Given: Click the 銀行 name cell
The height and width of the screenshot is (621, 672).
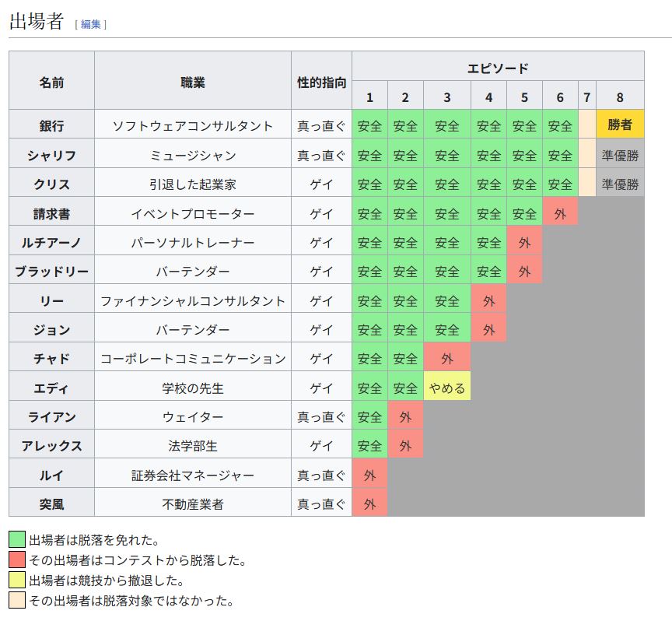Looking at the screenshot, I should [x=51, y=125].
